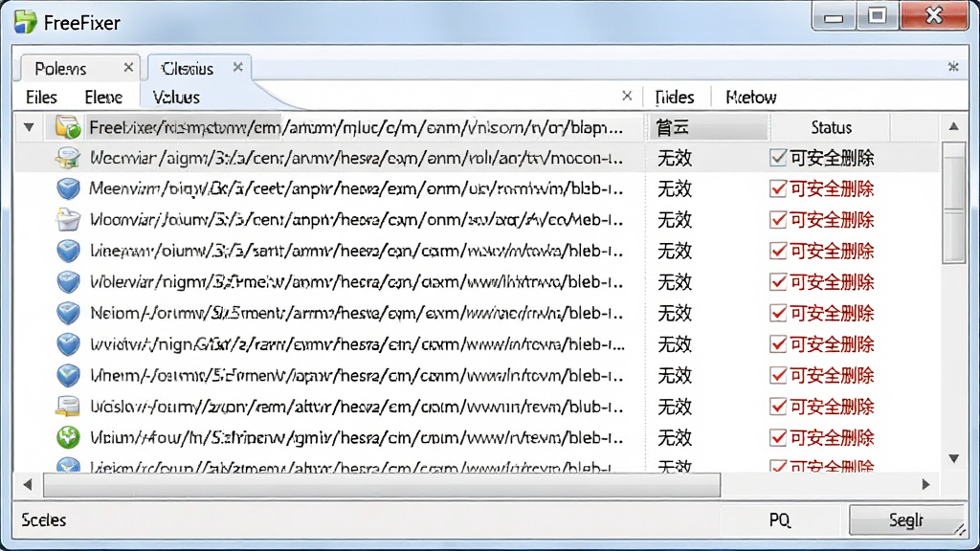Click the Seglr button
Screen dimensions: 980x551
coord(905,519)
